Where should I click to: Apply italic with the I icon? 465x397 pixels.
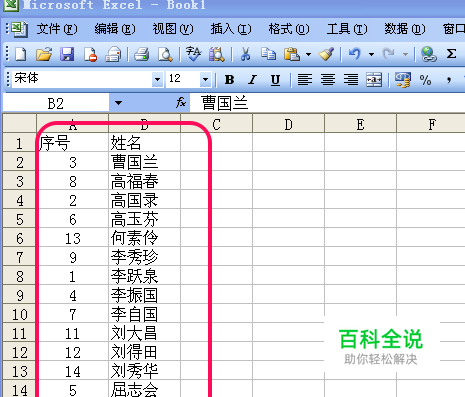click(252, 80)
